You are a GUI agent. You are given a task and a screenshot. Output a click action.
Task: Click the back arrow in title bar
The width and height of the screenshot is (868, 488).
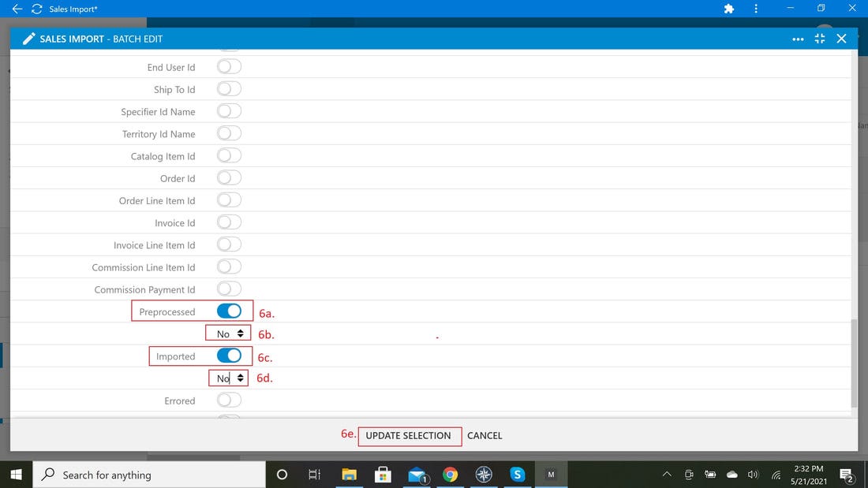17,9
